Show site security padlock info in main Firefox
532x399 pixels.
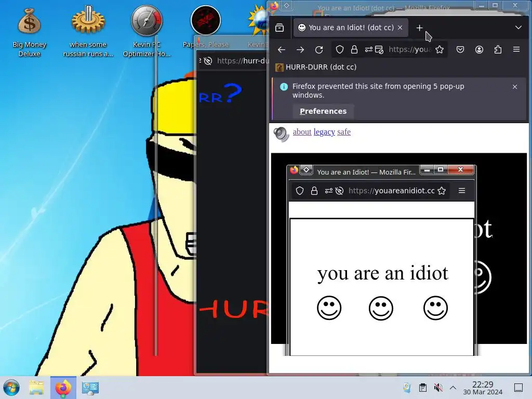coord(354,49)
